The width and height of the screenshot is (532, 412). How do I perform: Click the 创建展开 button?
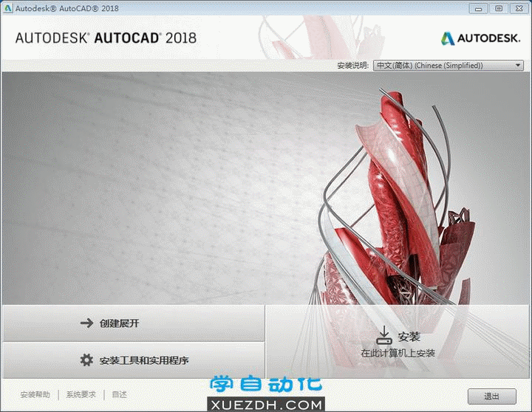click(x=133, y=323)
